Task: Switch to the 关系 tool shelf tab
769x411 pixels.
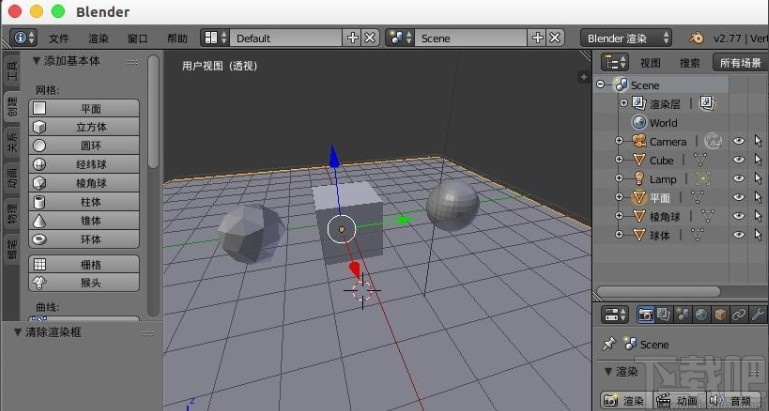Action: pyautogui.click(x=12, y=142)
